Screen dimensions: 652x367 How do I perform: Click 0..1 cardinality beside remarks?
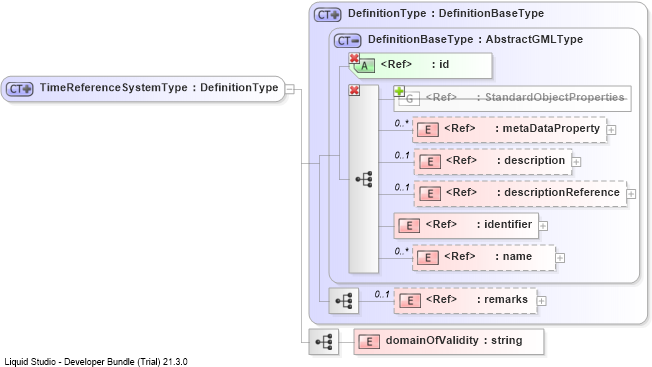(x=382, y=294)
